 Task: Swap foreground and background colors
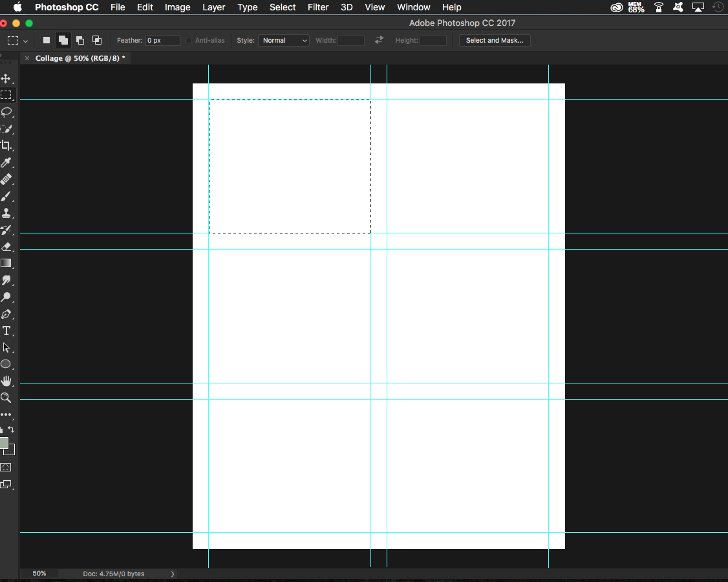pyautogui.click(x=11, y=429)
